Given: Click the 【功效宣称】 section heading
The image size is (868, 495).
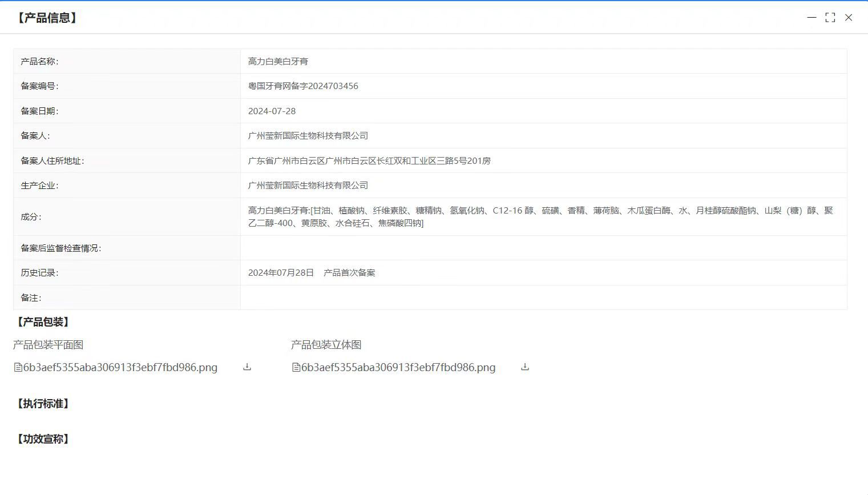Looking at the screenshot, I should (x=43, y=439).
